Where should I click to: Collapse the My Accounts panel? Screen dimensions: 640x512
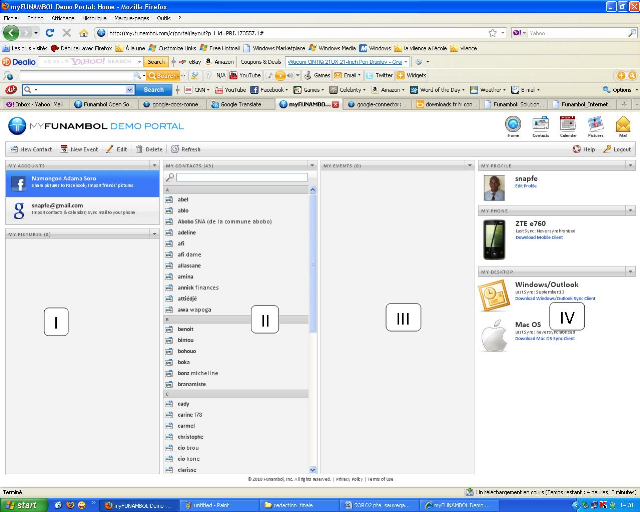click(x=153, y=165)
